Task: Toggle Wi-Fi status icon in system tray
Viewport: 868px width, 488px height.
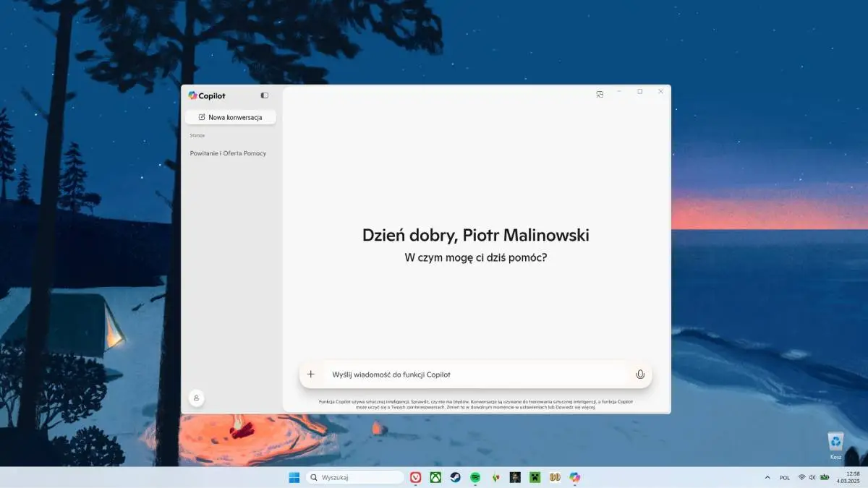Action: tap(802, 477)
